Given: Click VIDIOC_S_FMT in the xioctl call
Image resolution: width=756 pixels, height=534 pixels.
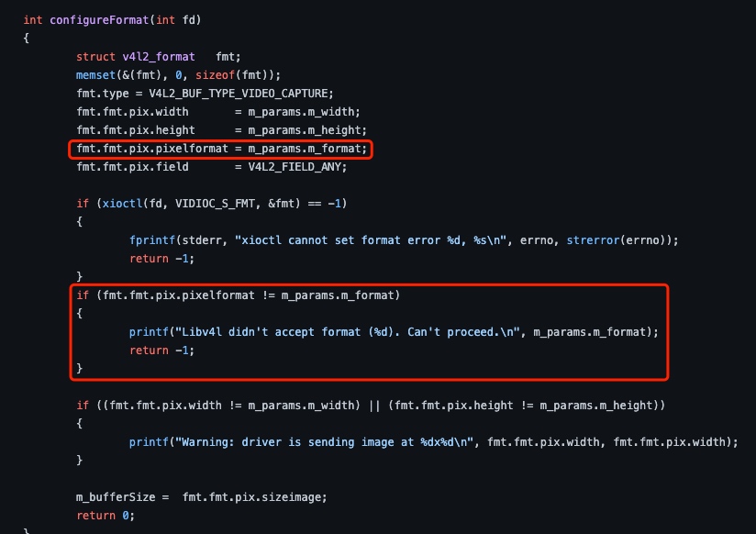Looking at the screenshot, I should (215, 204).
